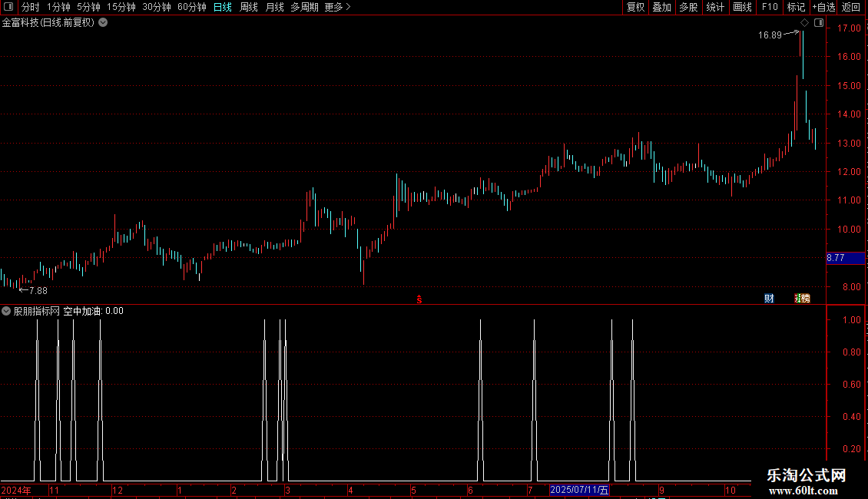
Task: Click the 返回 back button
Action: [x=851, y=7]
